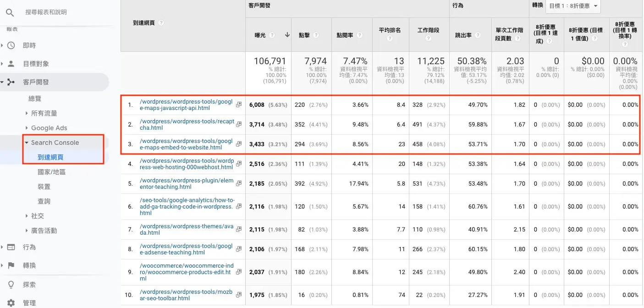Sort by 單次工作階段頁數 column header
The height and width of the screenshot is (308, 644).
point(510,34)
